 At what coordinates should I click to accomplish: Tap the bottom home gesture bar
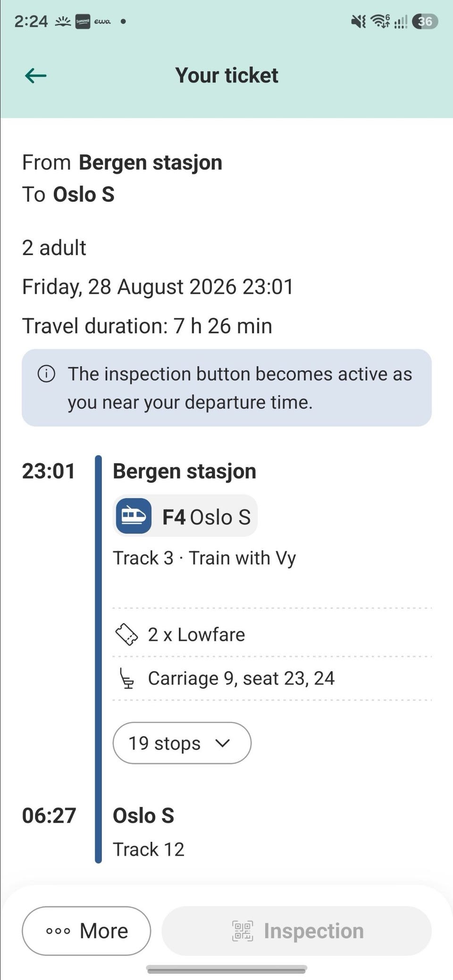point(227,970)
